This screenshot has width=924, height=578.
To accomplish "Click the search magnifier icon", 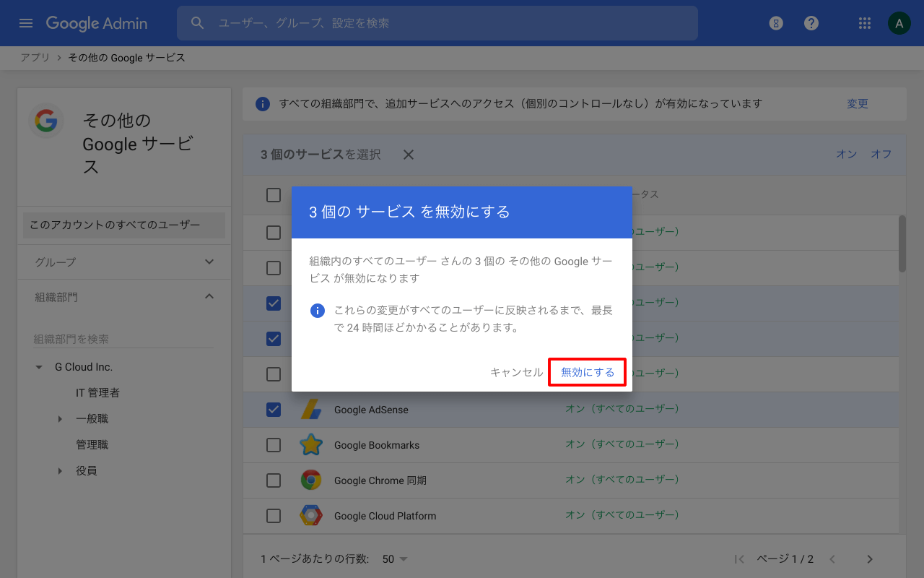I will point(198,23).
